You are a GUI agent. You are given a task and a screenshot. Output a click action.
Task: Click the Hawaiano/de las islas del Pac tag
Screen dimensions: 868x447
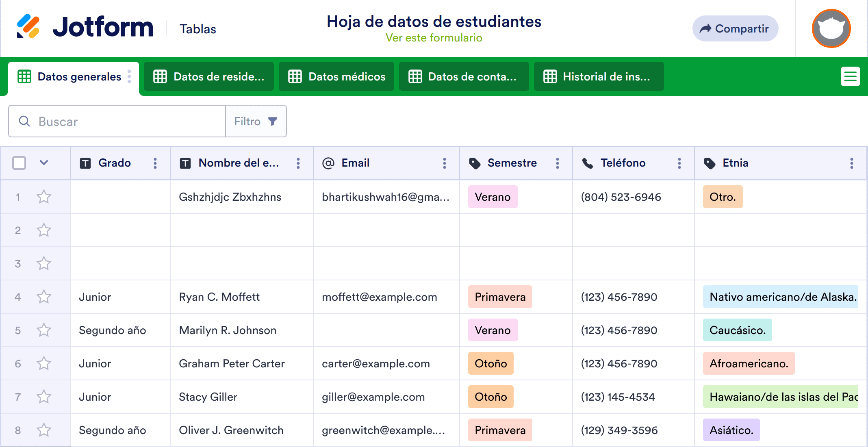tap(781, 397)
